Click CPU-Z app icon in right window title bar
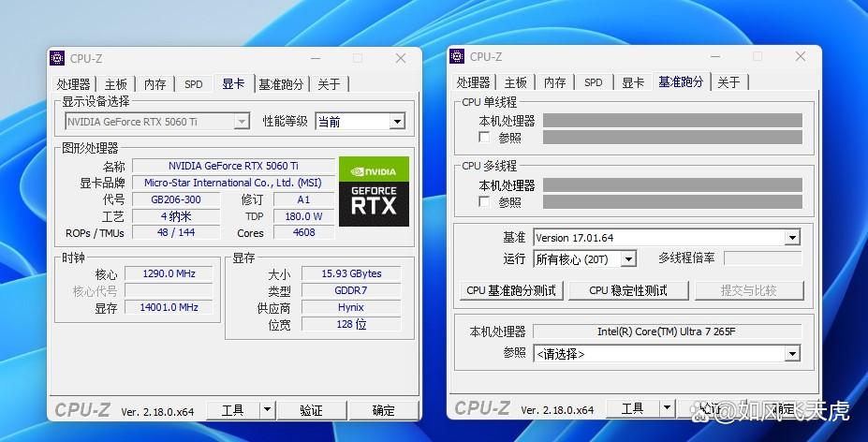Image resolution: width=868 pixels, height=442 pixels. pyautogui.click(x=457, y=56)
